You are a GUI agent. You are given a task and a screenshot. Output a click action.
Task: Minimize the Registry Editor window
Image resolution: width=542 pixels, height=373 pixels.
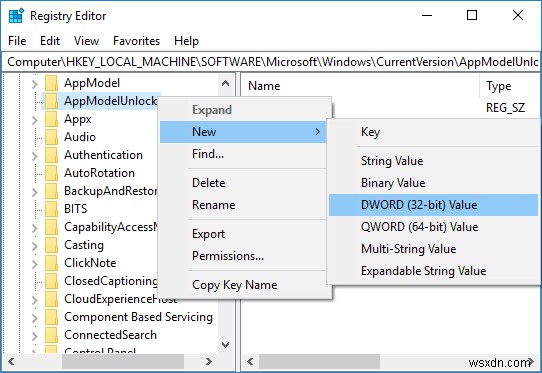pos(427,15)
